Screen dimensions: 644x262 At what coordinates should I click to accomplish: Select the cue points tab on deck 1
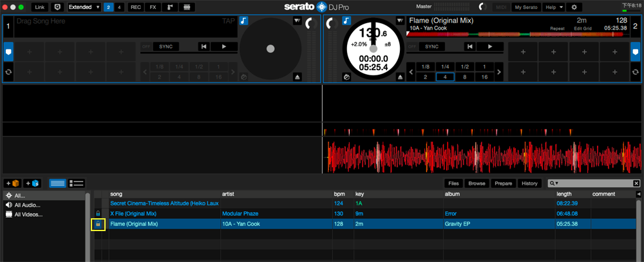[x=8, y=51]
